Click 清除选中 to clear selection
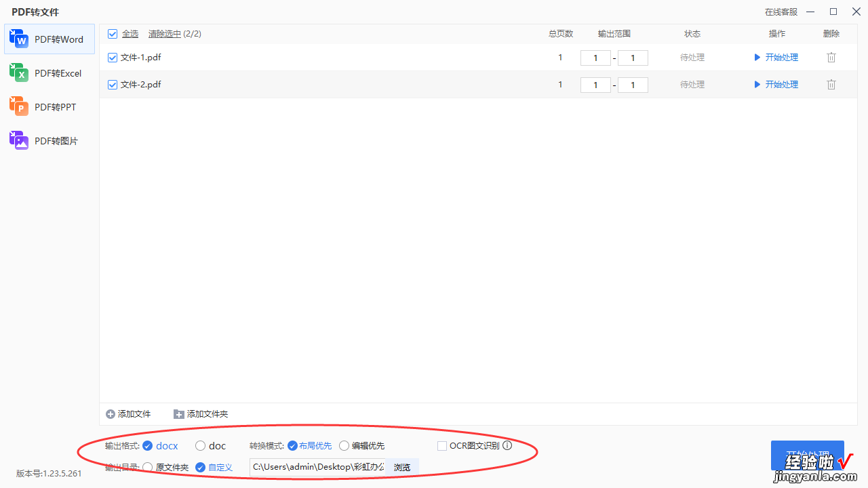868x488 pixels. tap(165, 34)
